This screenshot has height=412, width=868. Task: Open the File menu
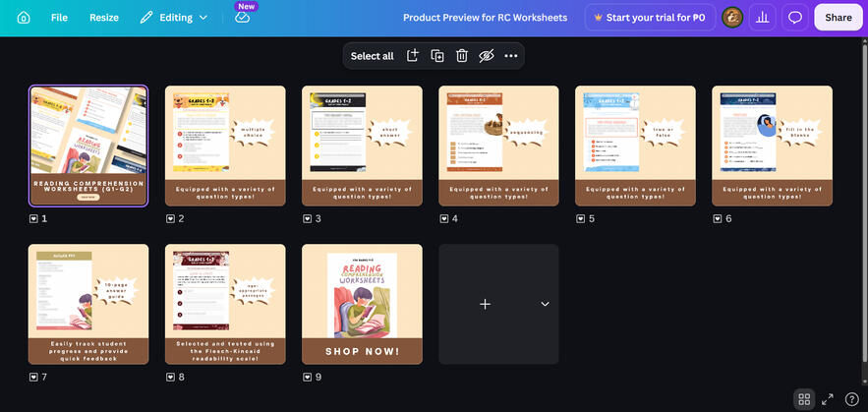tap(59, 18)
